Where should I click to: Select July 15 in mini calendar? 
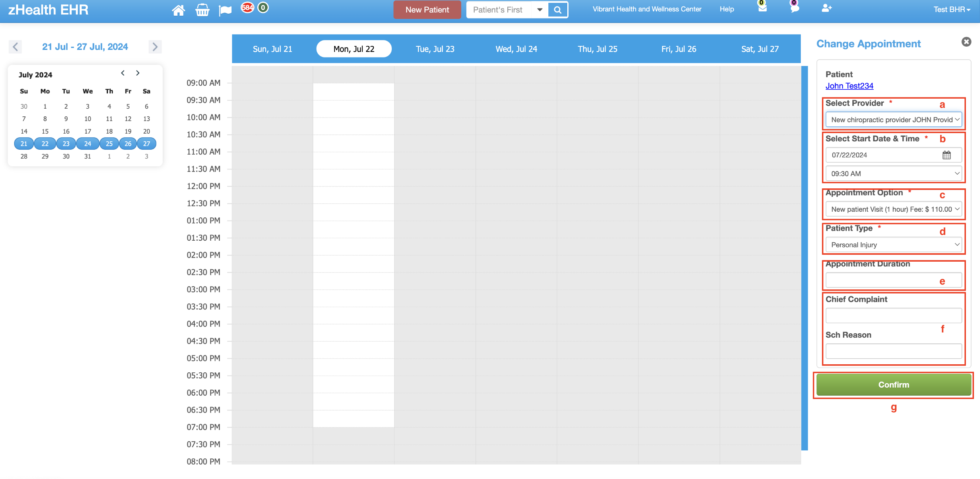pos(45,131)
